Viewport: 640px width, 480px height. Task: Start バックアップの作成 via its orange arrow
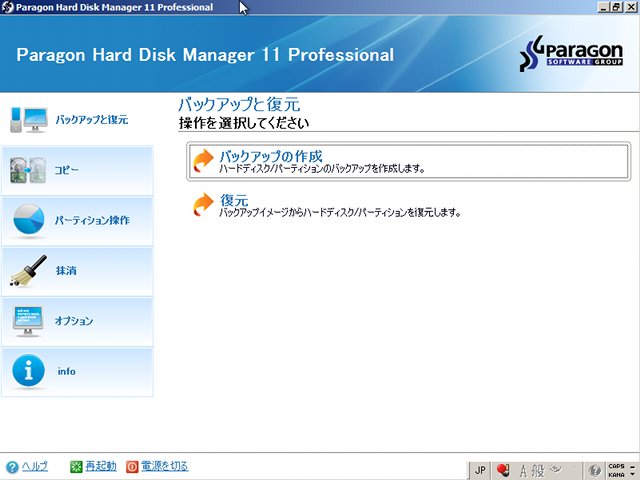pos(203,161)
